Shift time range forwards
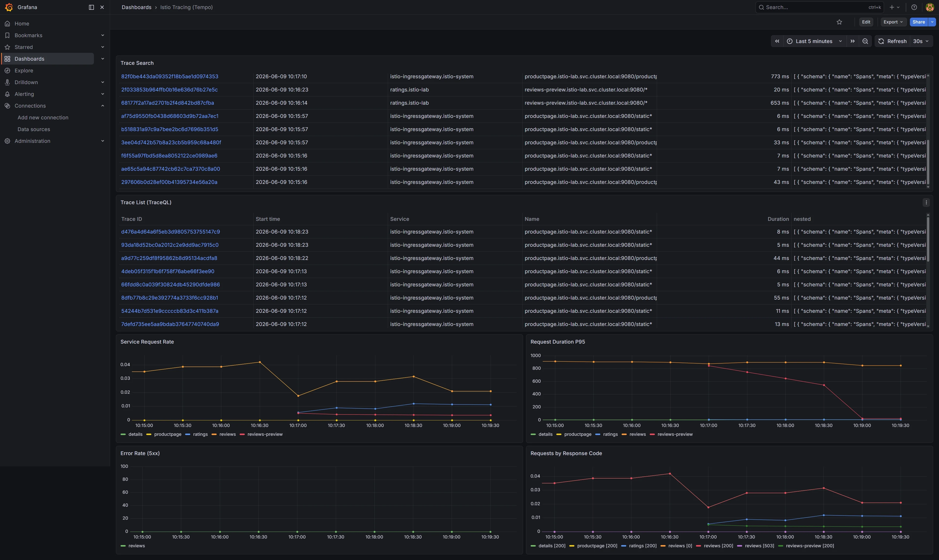Image resolution: width=939 pixels, height=560 pixels. pyautogui.click(x=853, y=41)
